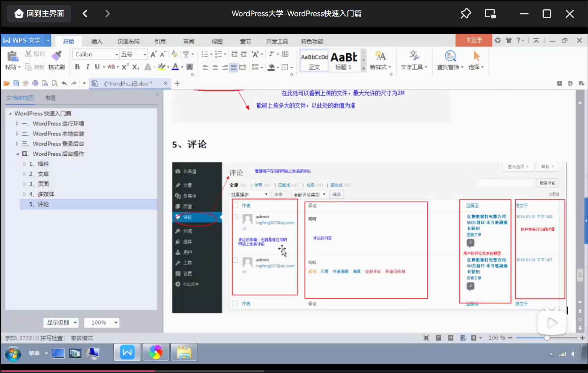This screenshot has height=373, width=588.
Task: Open the 书签 tab in navigation pane
Action: coord(50,98)
